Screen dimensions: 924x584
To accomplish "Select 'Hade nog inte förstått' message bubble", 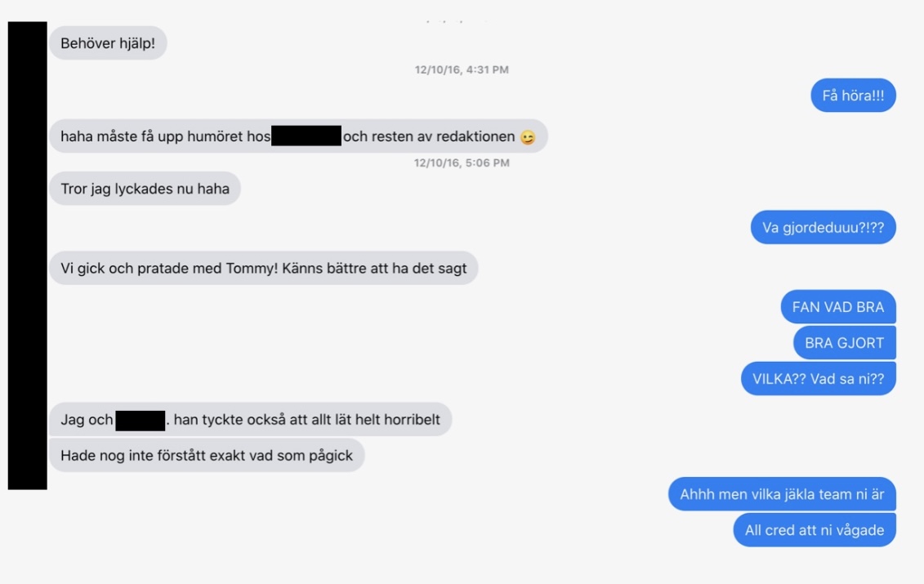I will (207, 456).
